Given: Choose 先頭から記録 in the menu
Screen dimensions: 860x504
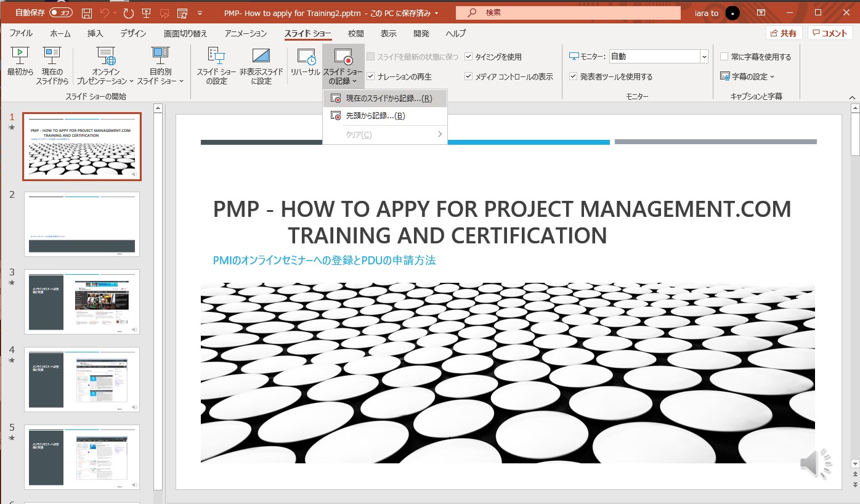Looking at the screenshot, I should pos(386,116).
